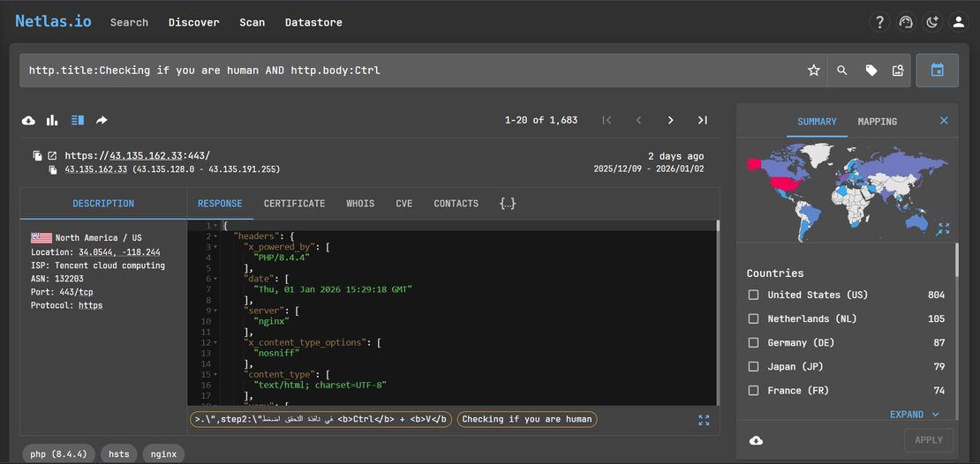
Task: Open the user account icon
Action: [x=958, y=22]
